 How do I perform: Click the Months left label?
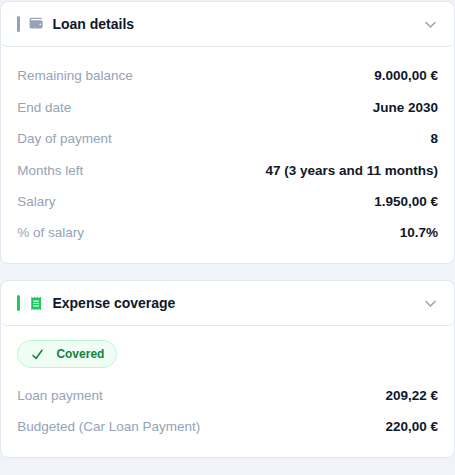point(50,171)
